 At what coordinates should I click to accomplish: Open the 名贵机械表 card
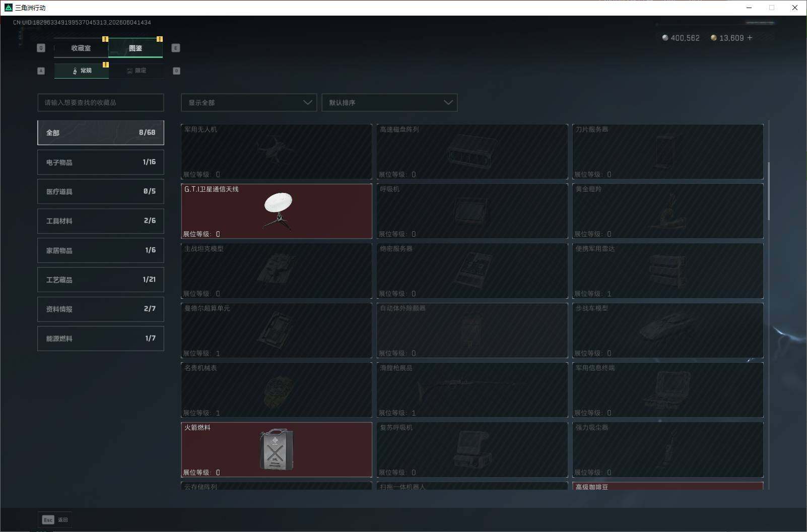pos(277,390)
